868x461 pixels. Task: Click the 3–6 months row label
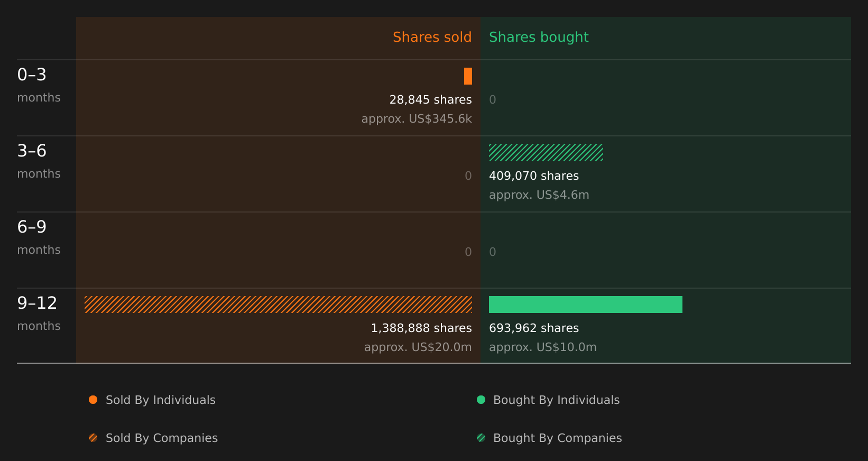click(39, 161)
